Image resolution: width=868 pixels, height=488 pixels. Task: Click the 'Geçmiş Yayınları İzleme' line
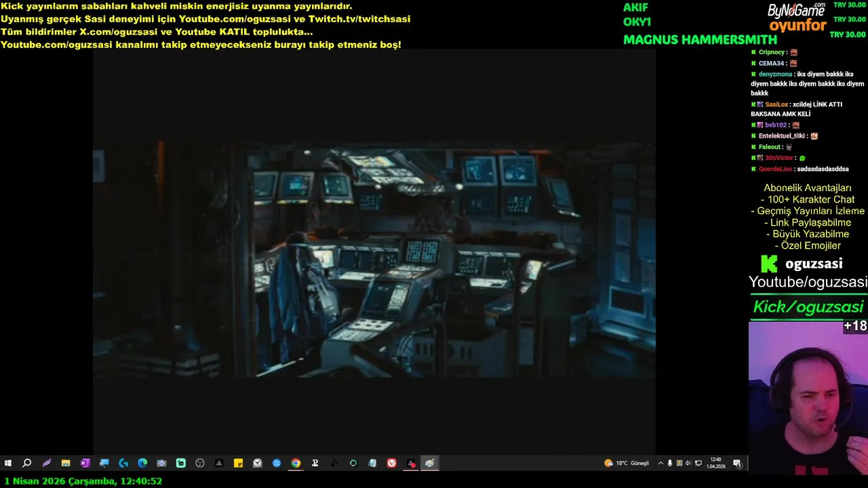pyautogui.click(x=808, y=211)
